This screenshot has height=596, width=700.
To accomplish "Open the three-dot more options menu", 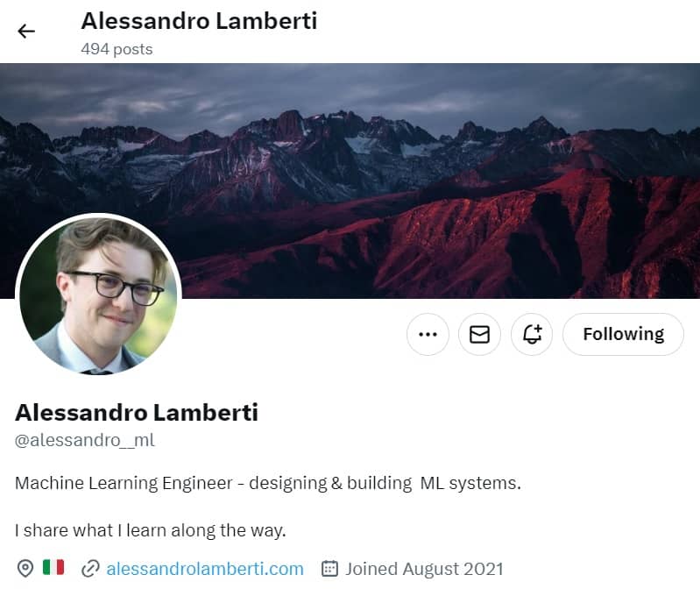I will pyautogui.click(x=428, y=334).
